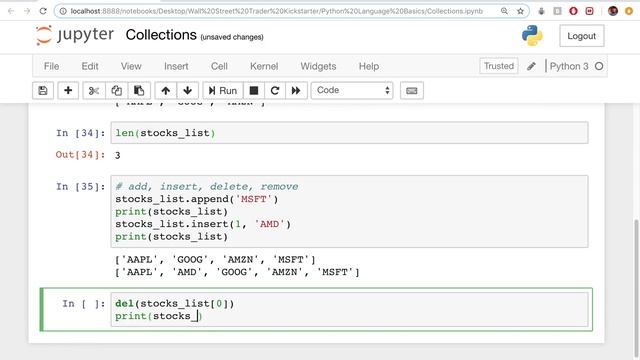This screenshot has height=360, width=640.
Task: Open the File menu
Action: click(x=51, y=66)
